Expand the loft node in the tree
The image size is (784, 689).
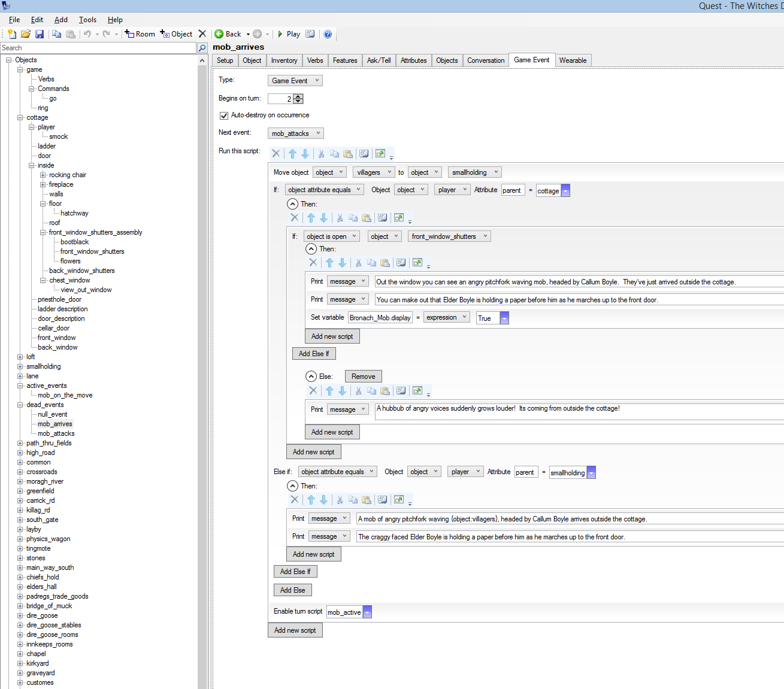tap(20, 357)
